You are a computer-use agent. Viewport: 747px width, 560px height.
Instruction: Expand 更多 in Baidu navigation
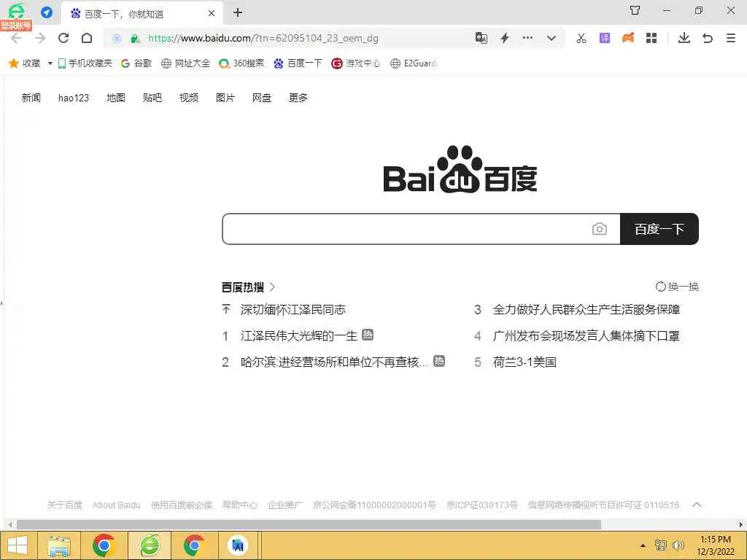(298, 98)
